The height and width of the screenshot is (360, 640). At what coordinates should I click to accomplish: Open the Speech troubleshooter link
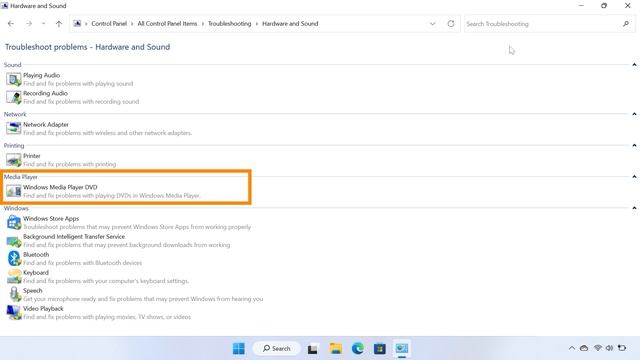pyautogui.click(x=33, y=291)
